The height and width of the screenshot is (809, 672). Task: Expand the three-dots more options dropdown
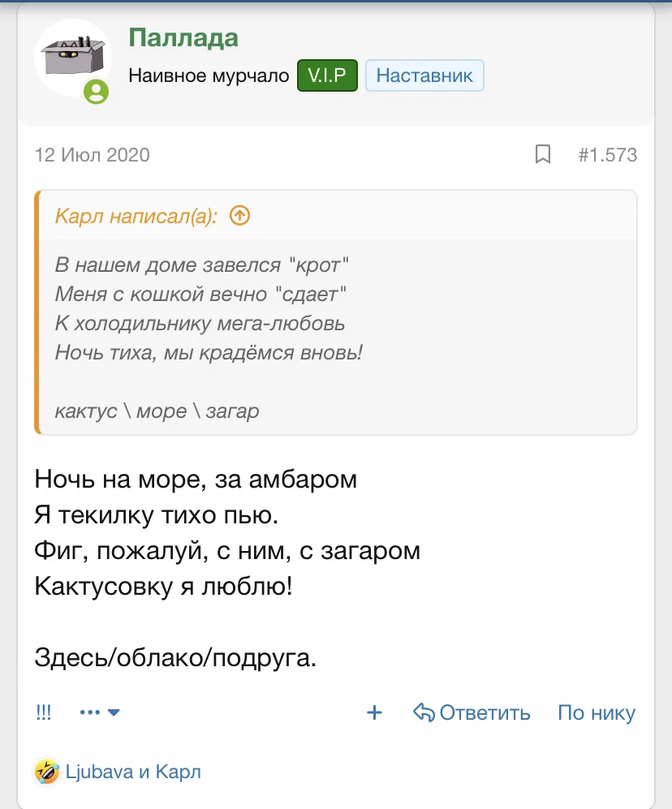tap(100, 713)
